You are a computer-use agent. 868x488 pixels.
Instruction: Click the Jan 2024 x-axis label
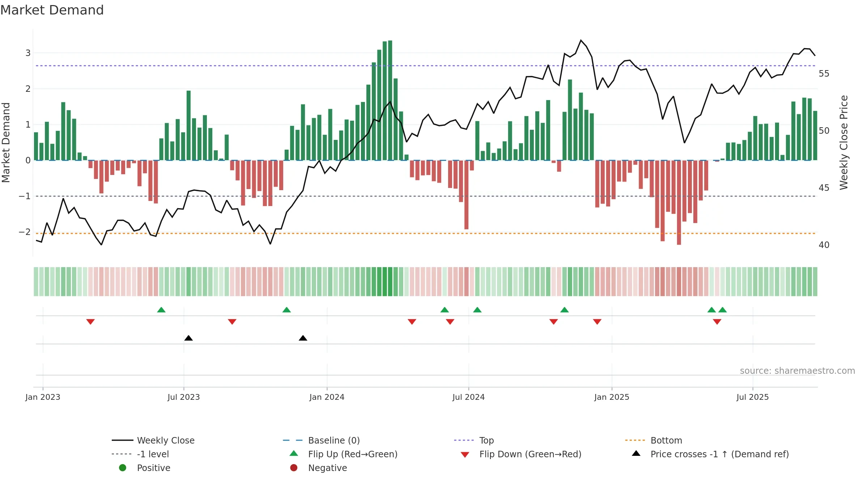pyautogui.click(x=327, y=397)
